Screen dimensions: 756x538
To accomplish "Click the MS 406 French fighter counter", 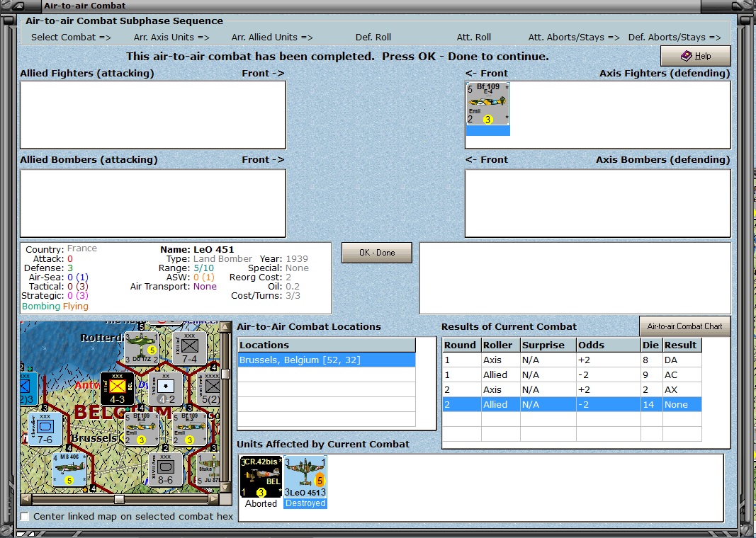I will pyautogui.click(x=69, y=469).
